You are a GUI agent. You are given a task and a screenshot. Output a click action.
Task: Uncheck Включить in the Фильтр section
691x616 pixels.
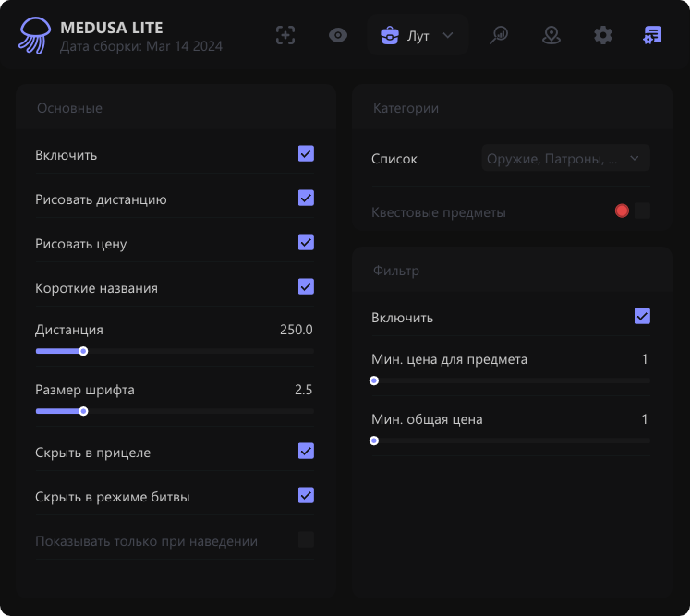coord(642,317)
